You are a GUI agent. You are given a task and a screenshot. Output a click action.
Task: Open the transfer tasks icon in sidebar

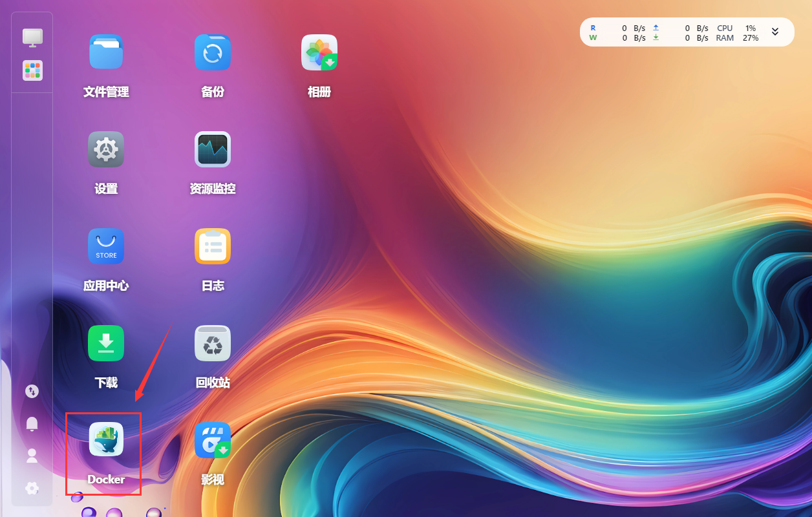(32, 391)
